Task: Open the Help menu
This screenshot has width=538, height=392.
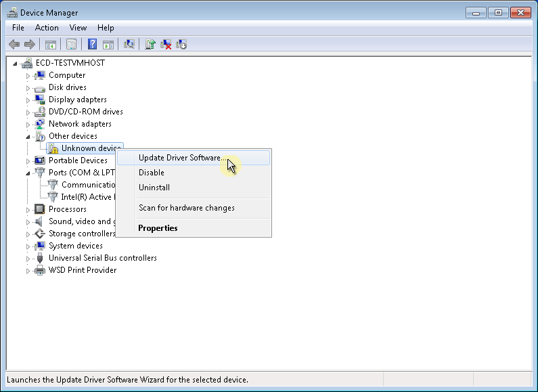Action: [x=106, y=28]
